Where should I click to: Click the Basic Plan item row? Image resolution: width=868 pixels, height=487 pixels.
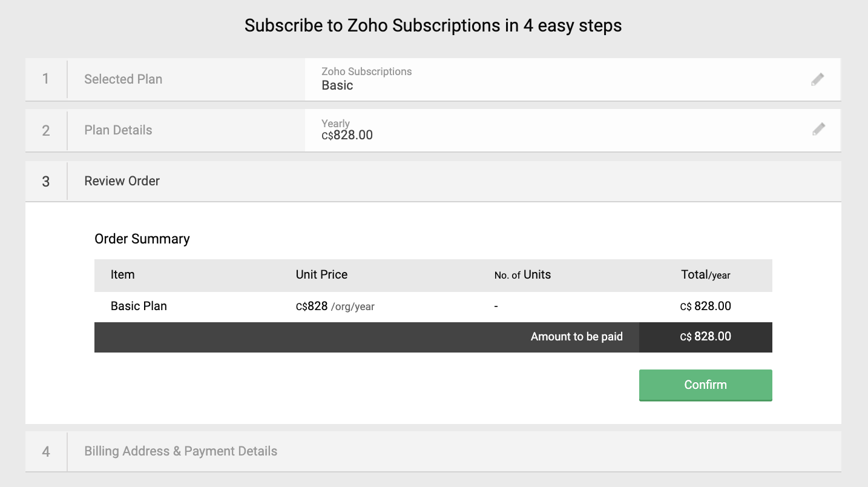click(x=139, y=306)
